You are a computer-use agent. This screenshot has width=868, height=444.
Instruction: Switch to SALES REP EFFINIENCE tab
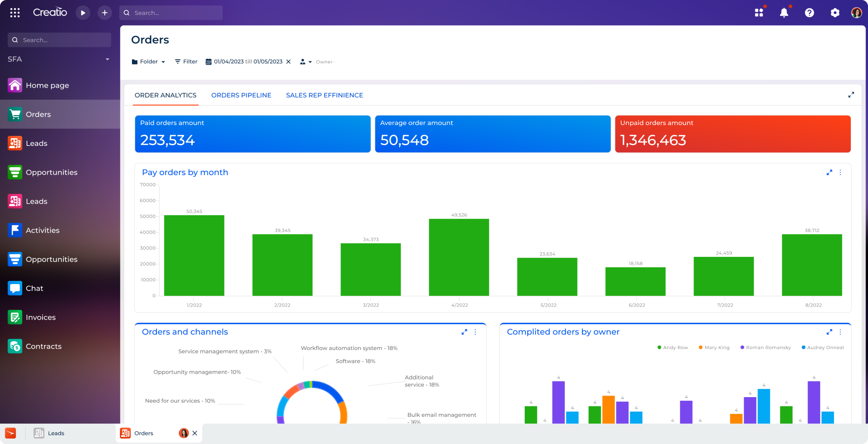point(324,95)
